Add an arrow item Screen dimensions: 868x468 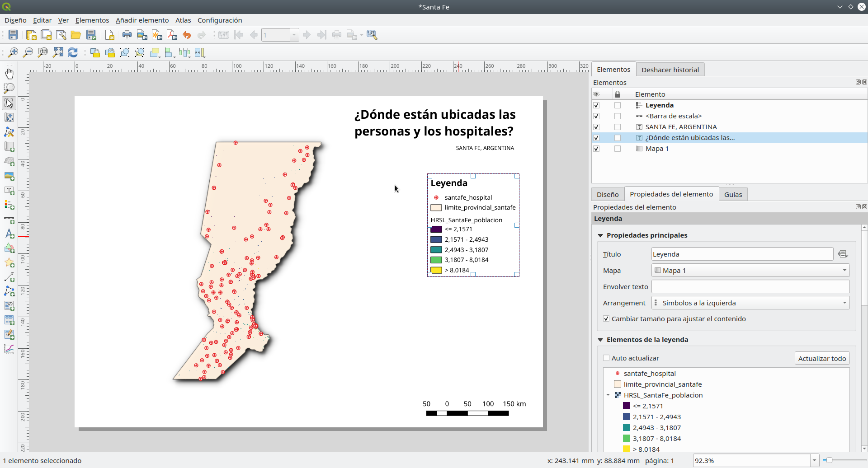click(9, 277)
